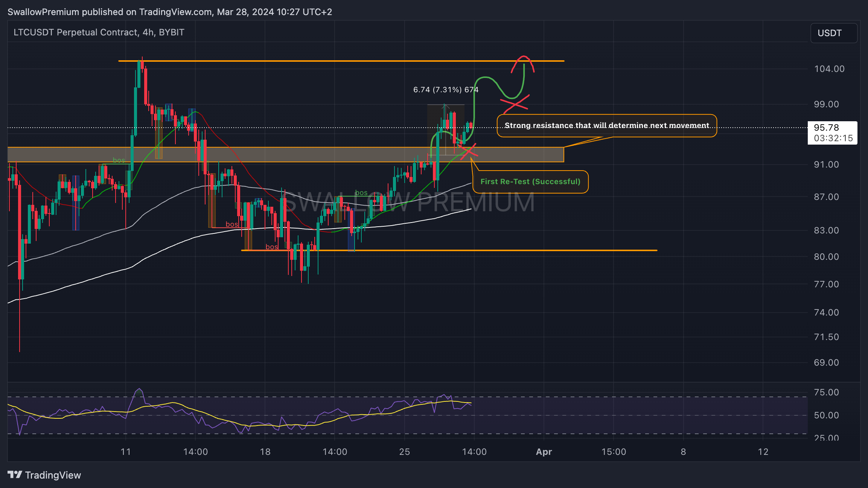Click the countdown timer 03:32:15

pos(833,138)
